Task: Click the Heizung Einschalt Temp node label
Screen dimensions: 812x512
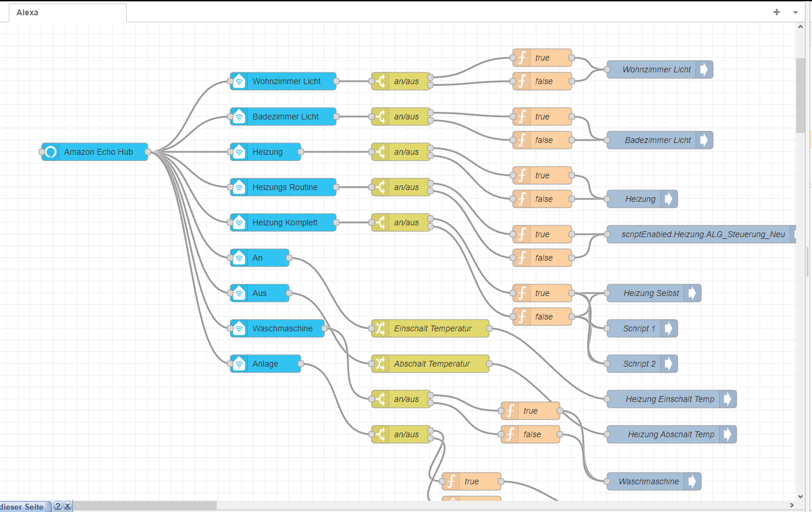Action: 670,399
